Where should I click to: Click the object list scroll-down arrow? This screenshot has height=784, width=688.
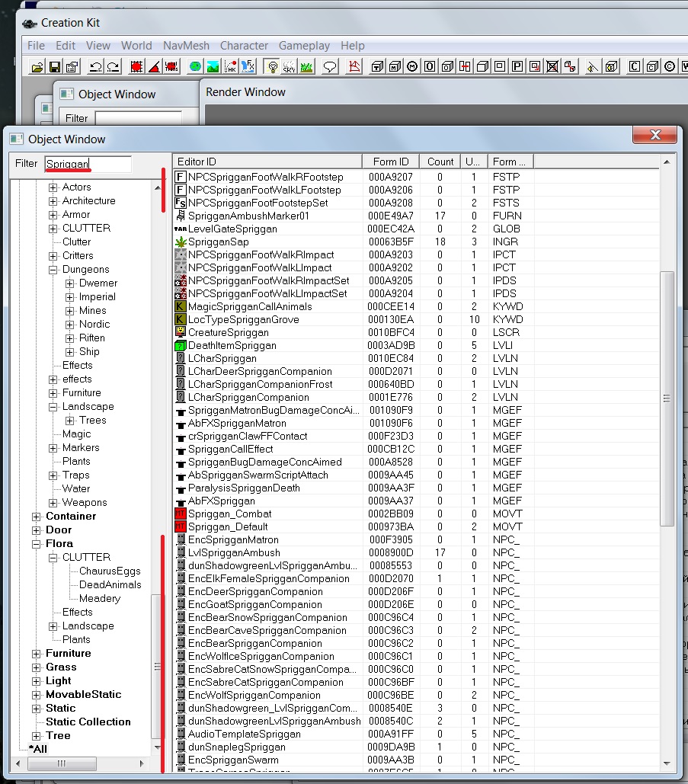coord(667,763)
